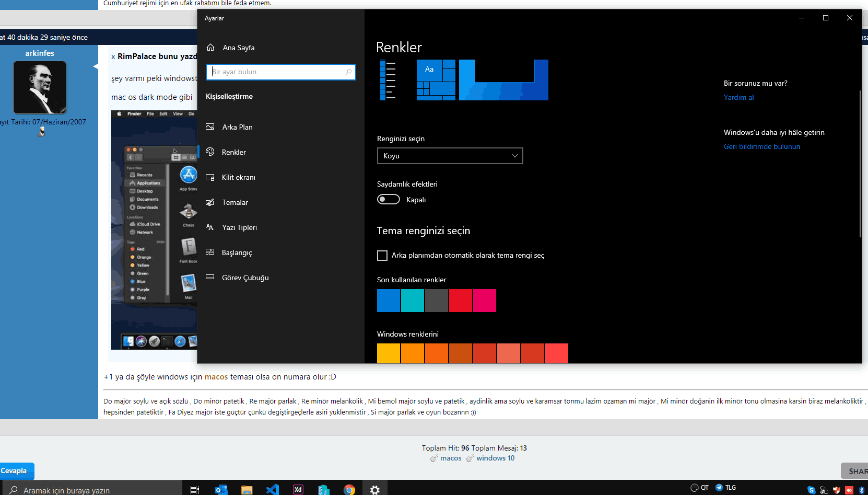
Task: Select Kilit ekranı in sidebar
Action: click(238, 177)
